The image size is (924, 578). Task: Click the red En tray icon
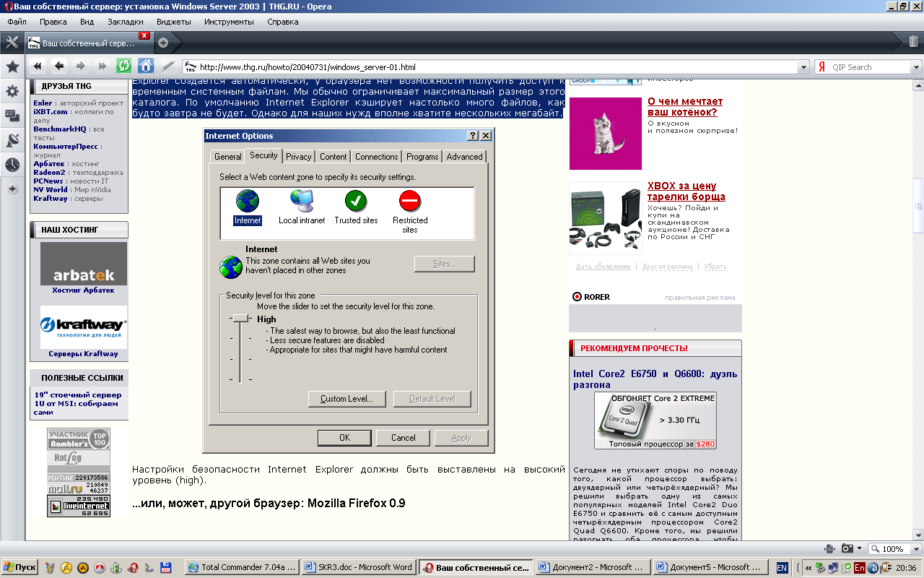coord(860,568)
